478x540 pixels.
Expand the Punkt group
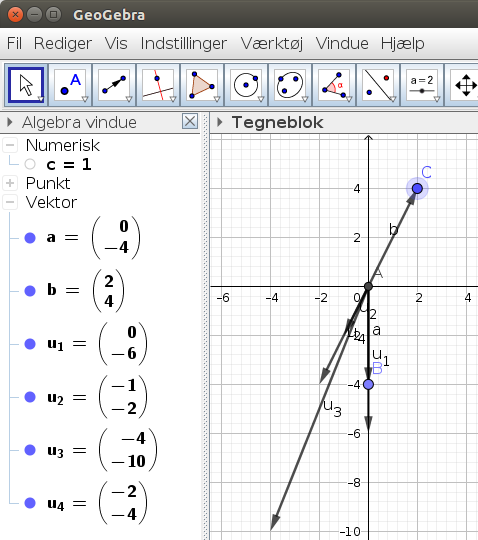pyautogui.click(x=10, y=183)
